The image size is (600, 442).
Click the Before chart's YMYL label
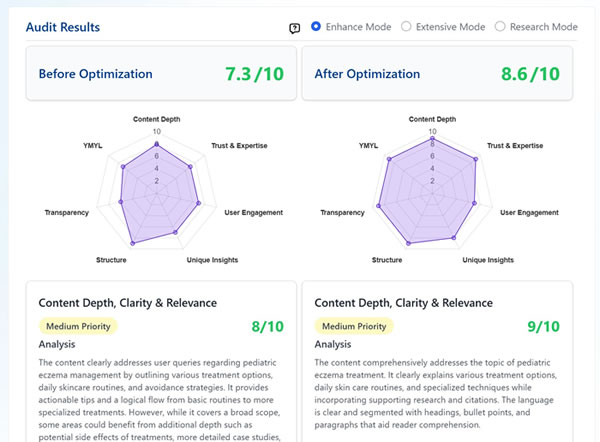tap(93, 145)
